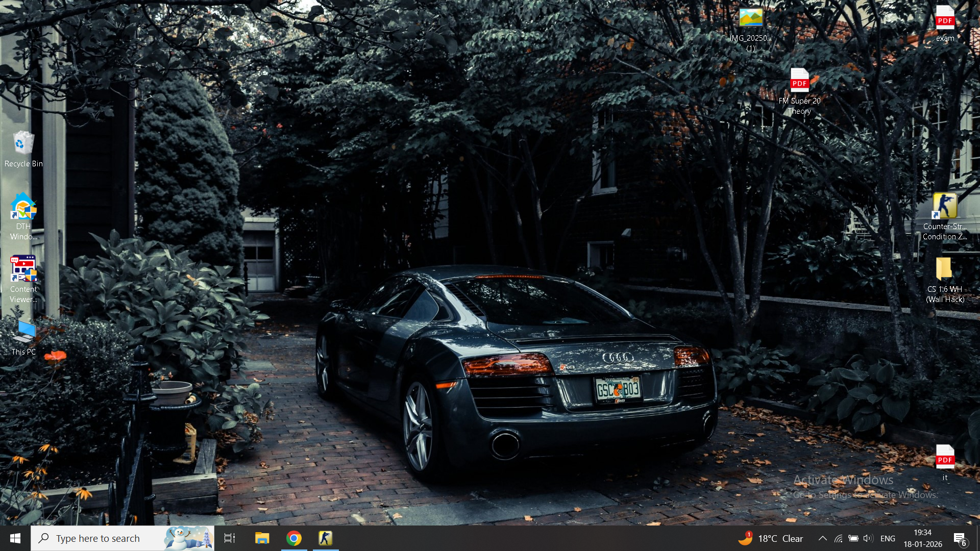Viewport: 980px width, 551px height.
Task: Select the Recycle Bin desktop icon
Action: tap(23, 145)
